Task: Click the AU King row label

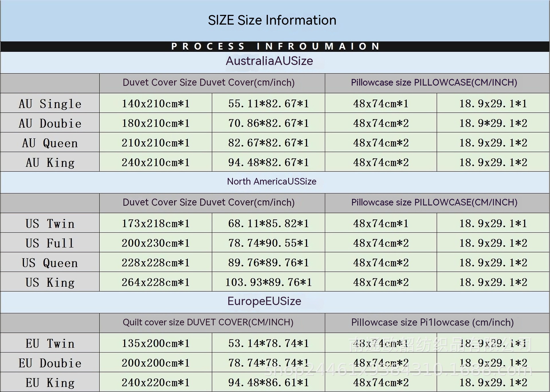Action: (50, 163)
